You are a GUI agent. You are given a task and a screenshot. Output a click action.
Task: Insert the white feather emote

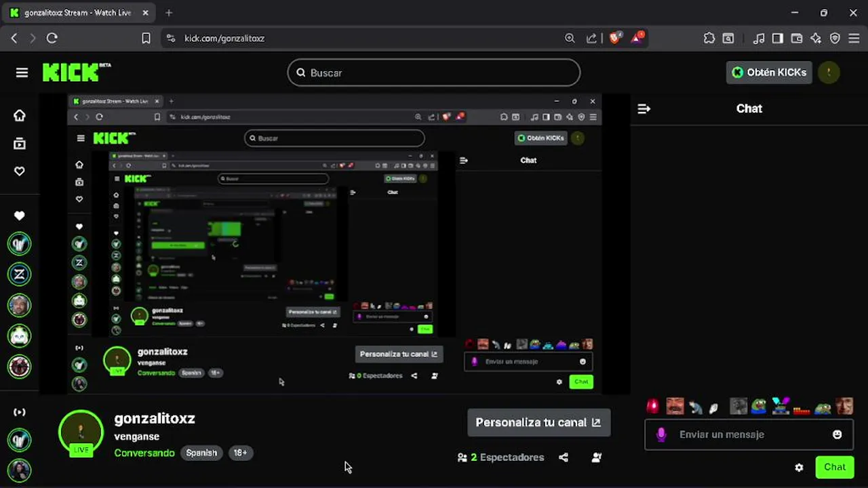tap(713, 408)
